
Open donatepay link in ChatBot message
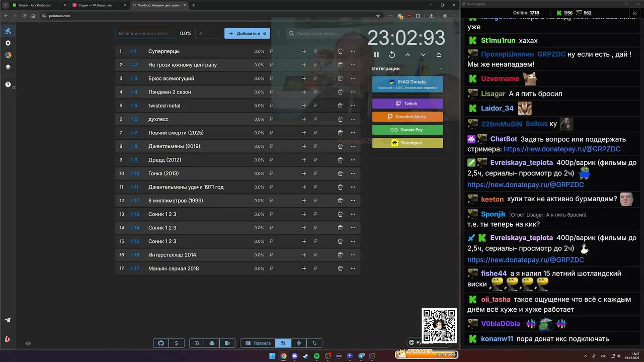click(562, 149)
